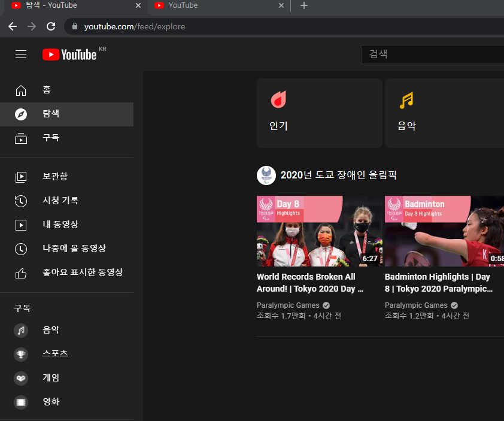This screenshot has height=421, width=504.
Task: Open the 보관함 library icon
Action: pyautogui.click(x=21, y=177)
